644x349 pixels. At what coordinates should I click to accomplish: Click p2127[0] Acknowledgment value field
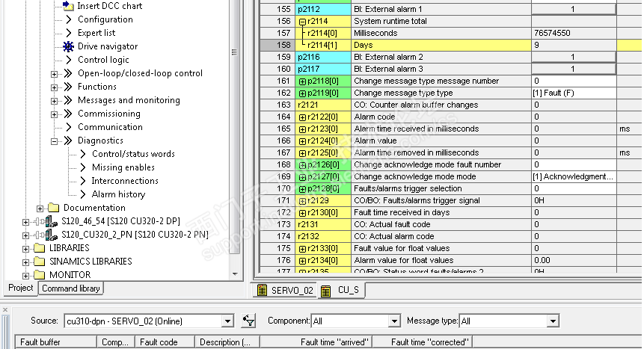click(x=574, y=176)
